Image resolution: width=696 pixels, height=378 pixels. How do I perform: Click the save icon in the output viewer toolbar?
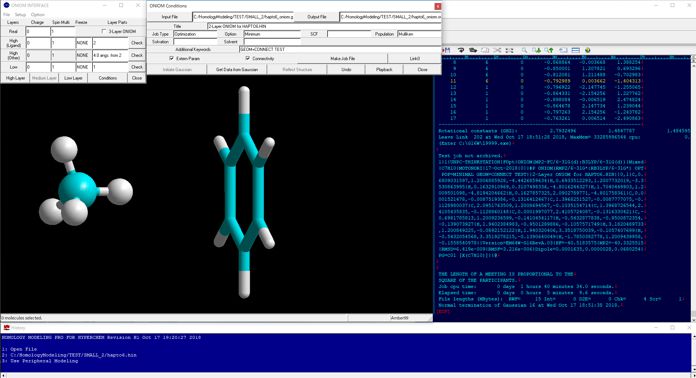pyautogui.click(x=447, y=50)
